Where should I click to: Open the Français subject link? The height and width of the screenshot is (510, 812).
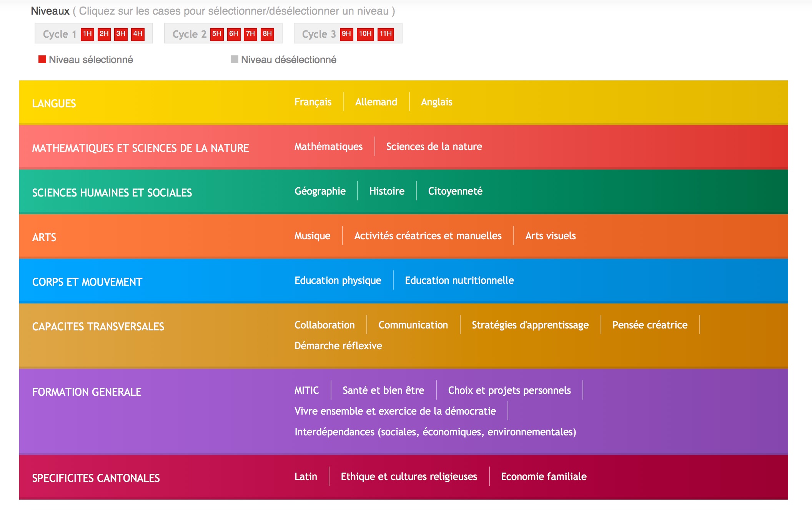tap(313, 102)
